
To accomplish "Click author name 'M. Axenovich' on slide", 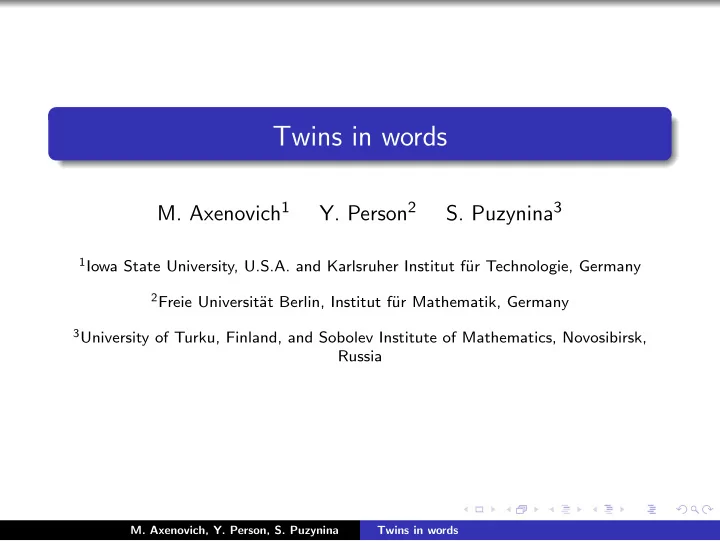I will [223, 213].
